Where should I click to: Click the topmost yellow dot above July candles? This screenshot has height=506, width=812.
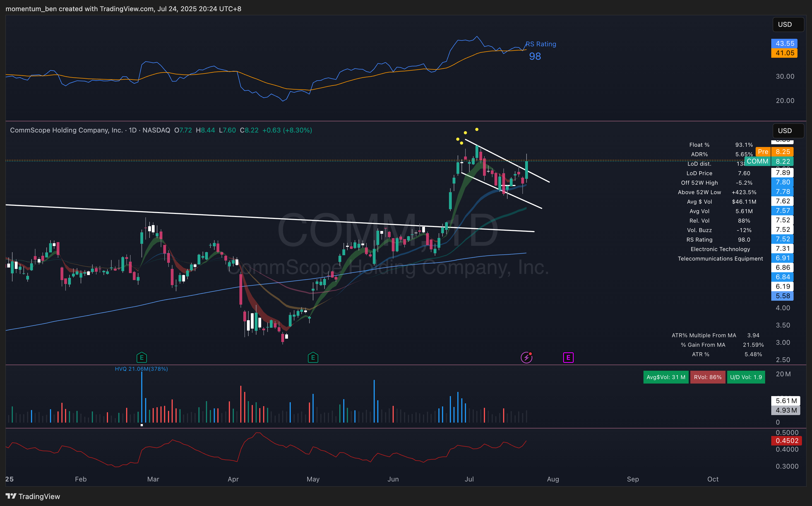click(477, 129)
